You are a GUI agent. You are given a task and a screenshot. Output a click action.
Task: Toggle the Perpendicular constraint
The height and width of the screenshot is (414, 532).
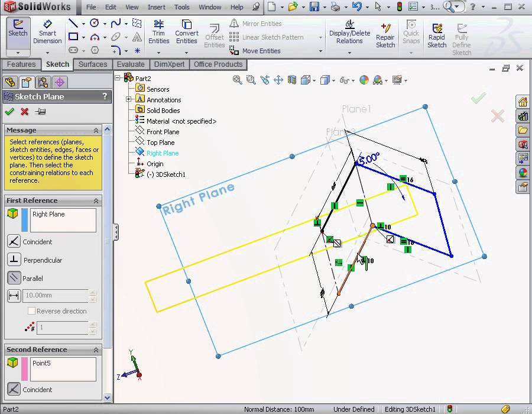(13, 260)
